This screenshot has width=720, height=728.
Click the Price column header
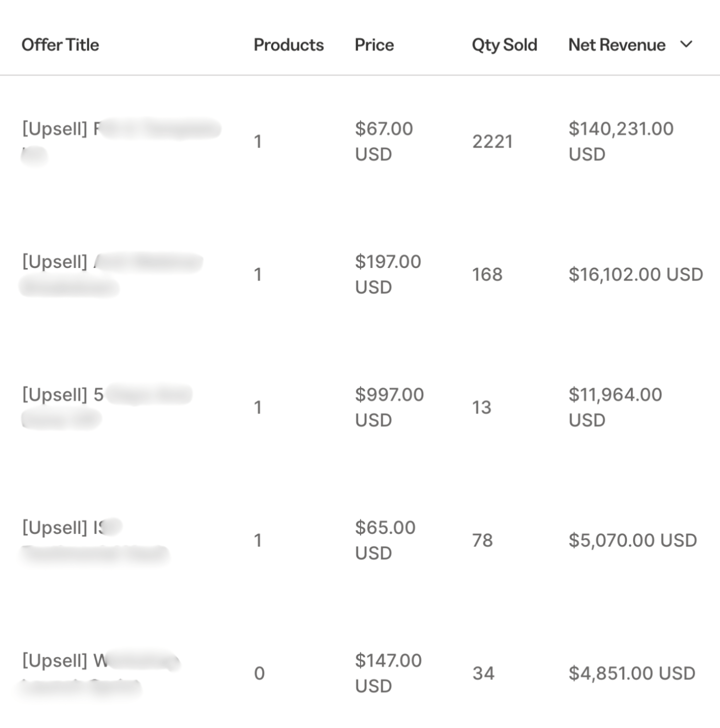point(374,45)
